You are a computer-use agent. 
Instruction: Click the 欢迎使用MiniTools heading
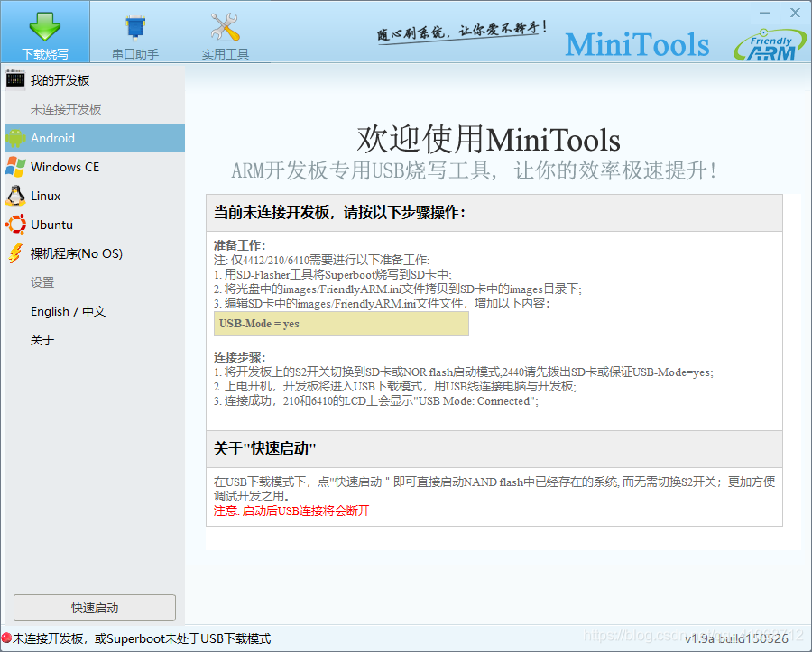[488, 140]
